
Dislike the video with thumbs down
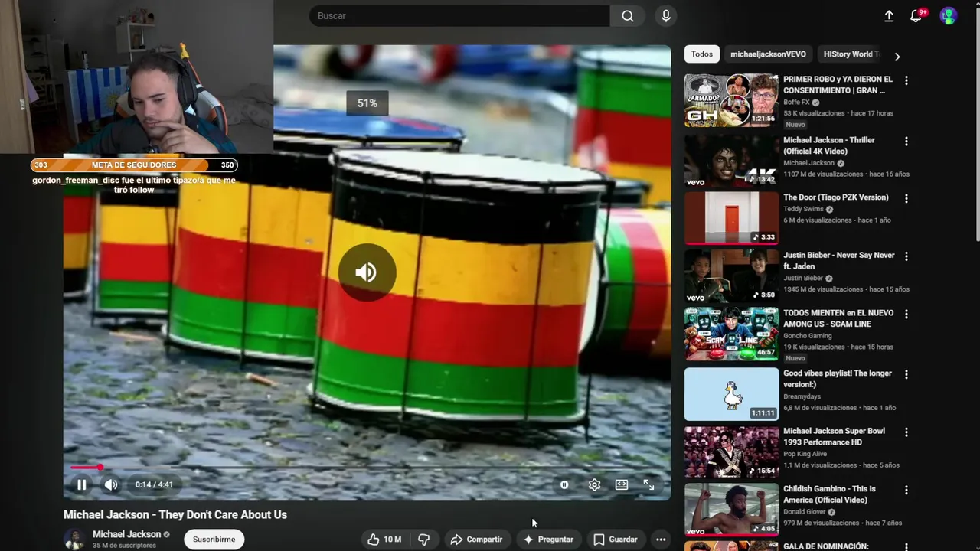[x=423, y=540]
